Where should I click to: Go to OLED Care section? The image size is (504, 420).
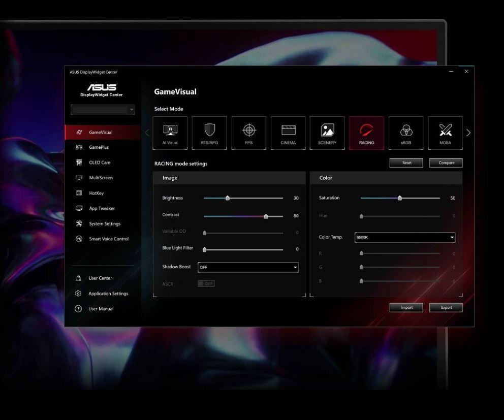103,163
